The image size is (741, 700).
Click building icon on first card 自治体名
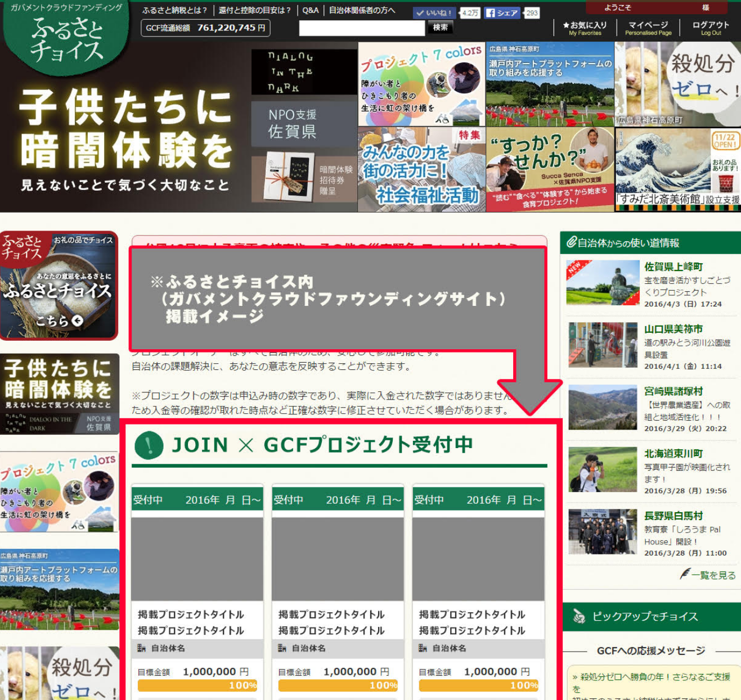(x=141, y=648)
